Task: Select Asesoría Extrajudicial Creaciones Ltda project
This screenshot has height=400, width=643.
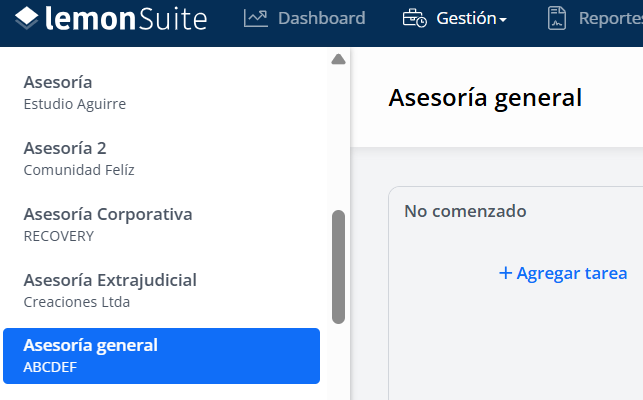Action: pyautogui.click(x=161, y=291)
